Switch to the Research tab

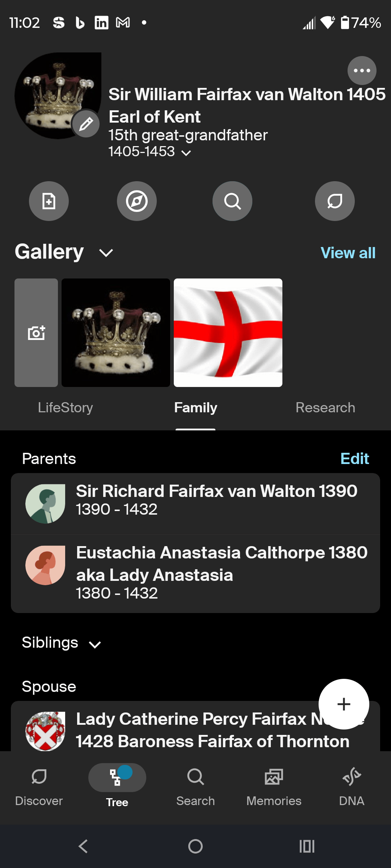(x=325, y=408)
